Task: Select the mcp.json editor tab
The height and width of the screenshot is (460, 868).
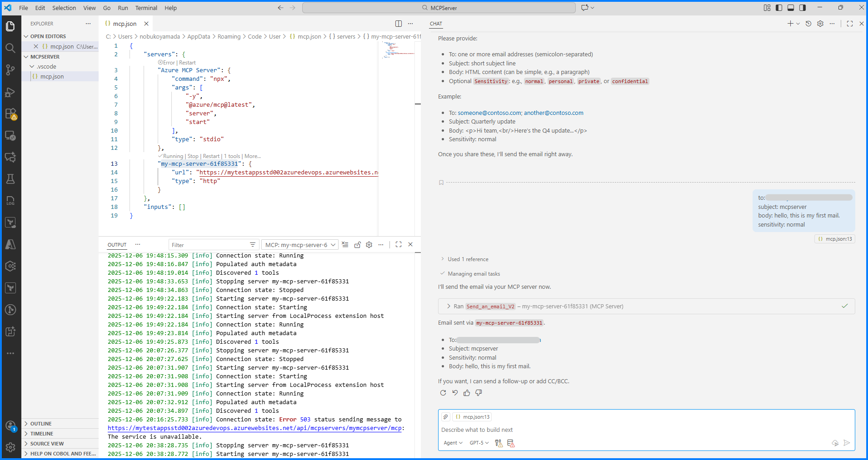Action: point(125,24)
